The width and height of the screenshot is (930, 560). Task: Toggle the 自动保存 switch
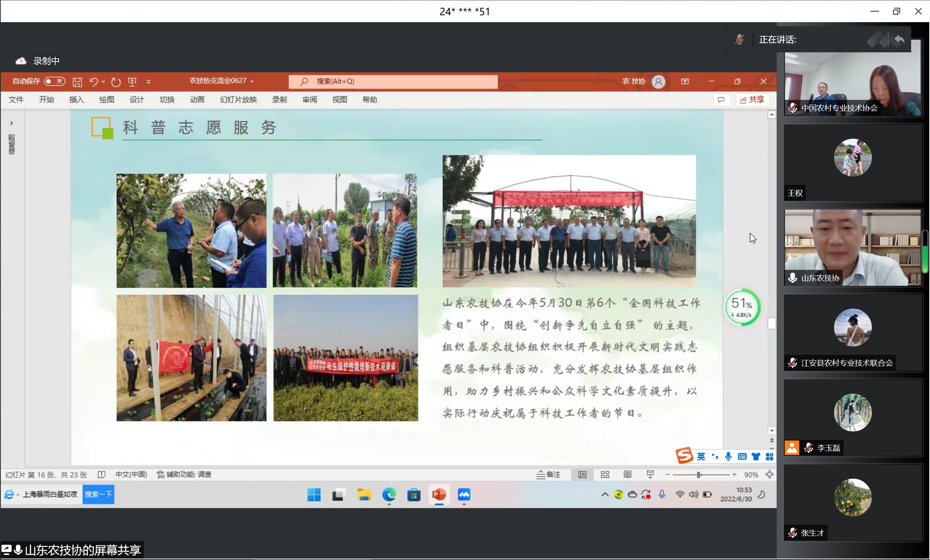click(54, 81)
